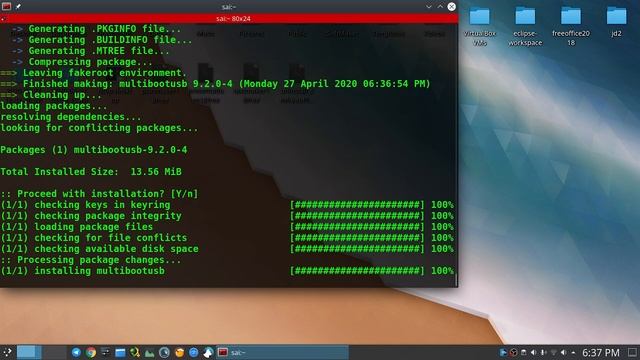
Task: Open the green chart monitor icon in the taskbar
Action: 149,352
